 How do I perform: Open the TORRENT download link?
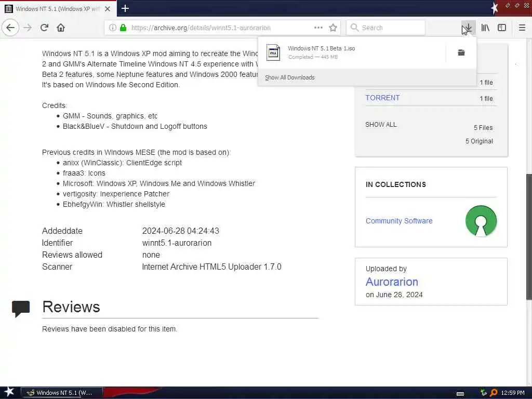coord(382,98)
